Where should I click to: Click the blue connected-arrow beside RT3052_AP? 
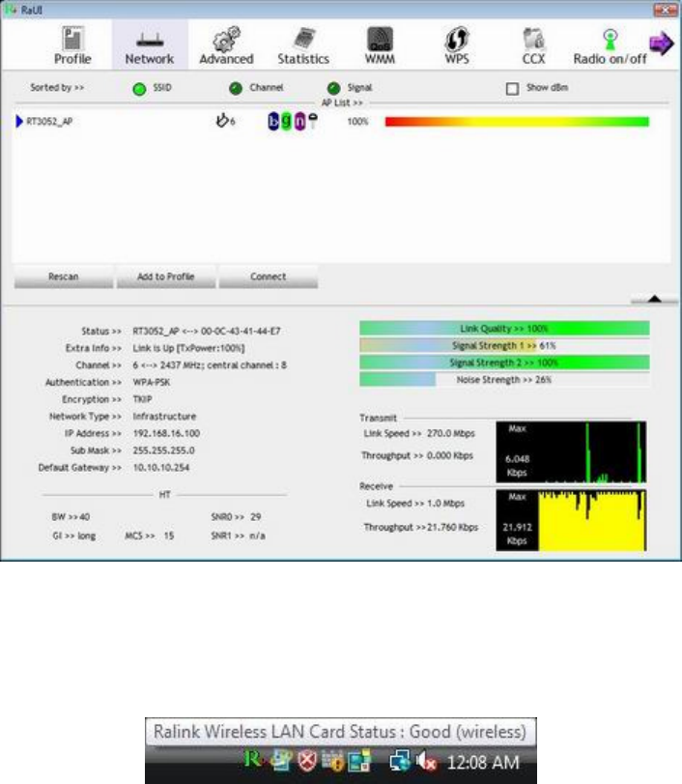19,122
